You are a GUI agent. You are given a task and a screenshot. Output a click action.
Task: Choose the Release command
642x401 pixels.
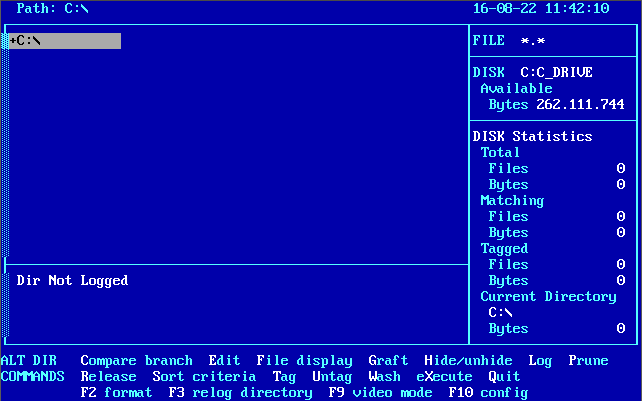click(108, 377)
